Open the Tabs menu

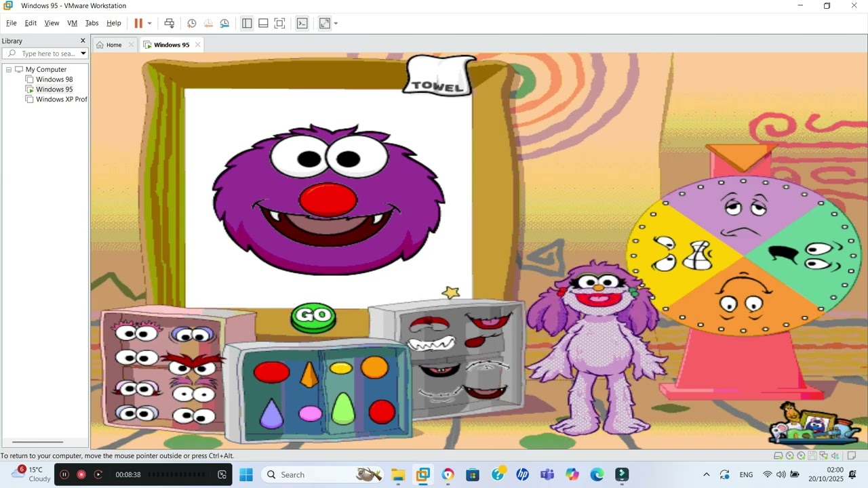pos(92,23)
